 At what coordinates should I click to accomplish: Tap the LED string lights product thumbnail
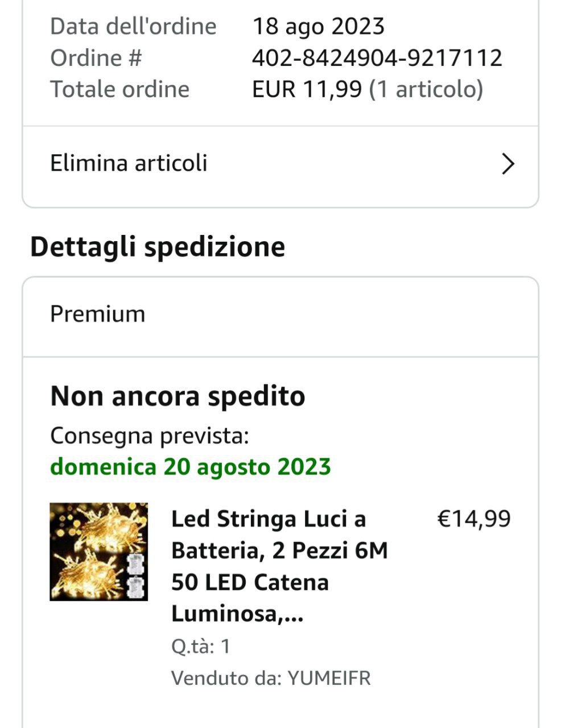pos(99,552)
